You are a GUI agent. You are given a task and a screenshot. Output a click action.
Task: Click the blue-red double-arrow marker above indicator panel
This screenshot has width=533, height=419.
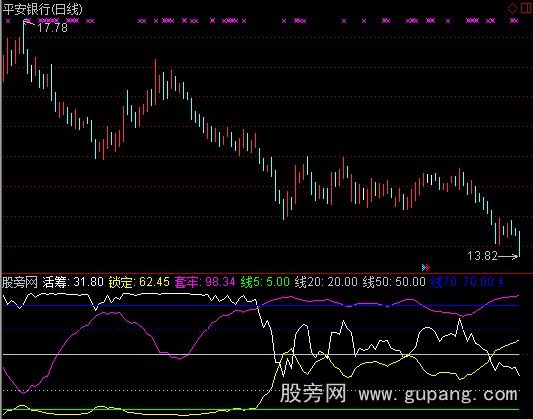[426, 267]
